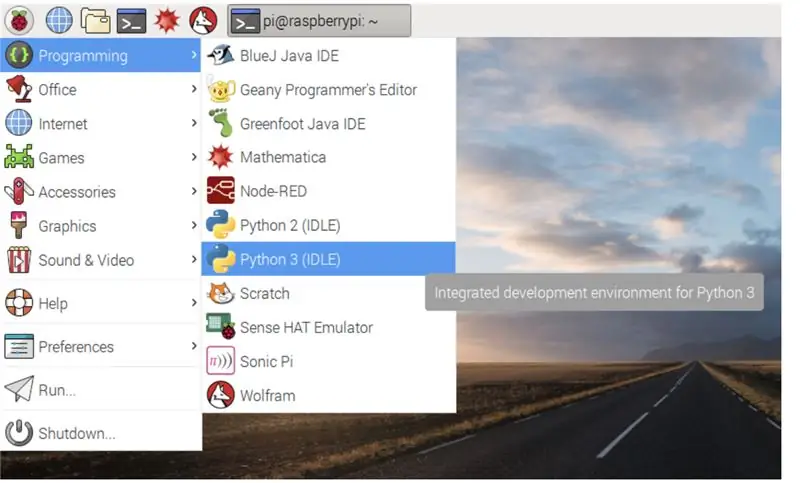Screen dimensions: 800x483
Task: Click the Python 3 logo icon
Action: click(220, 259)
